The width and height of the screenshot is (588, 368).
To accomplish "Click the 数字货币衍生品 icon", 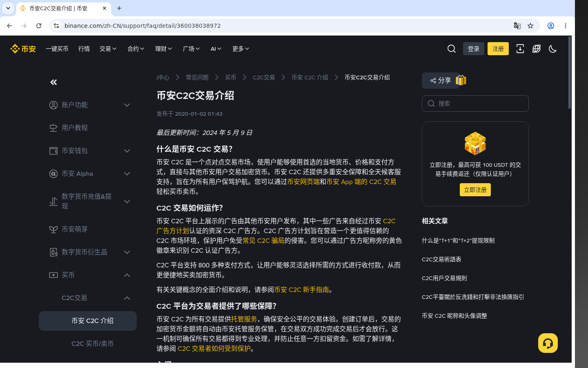I will 53,252.
